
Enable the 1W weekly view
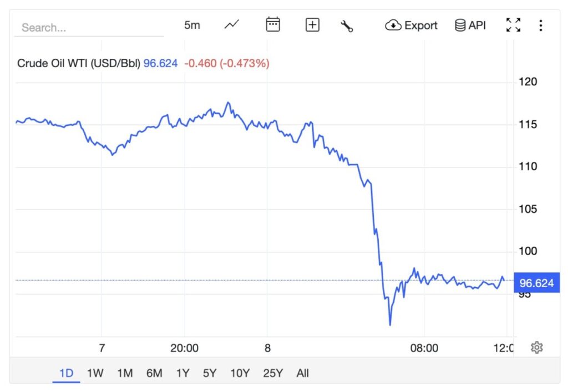pos(94,373)
